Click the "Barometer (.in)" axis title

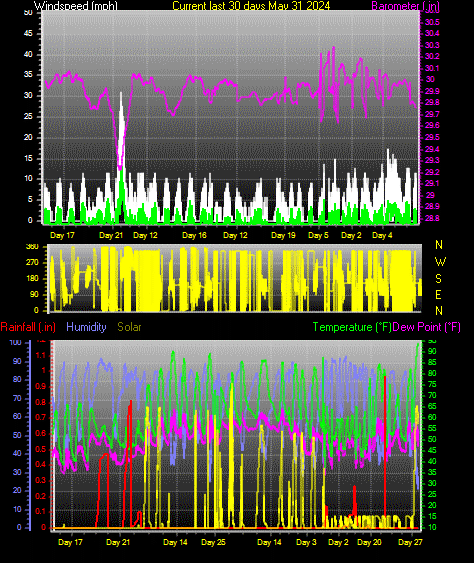tap(405, 5)
